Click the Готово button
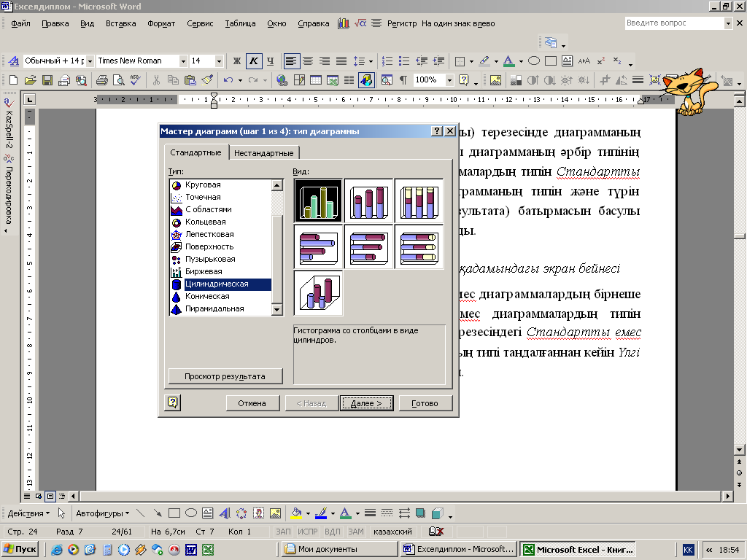The height and width of the screenshot is (560, 747). (x=425, y=402)
